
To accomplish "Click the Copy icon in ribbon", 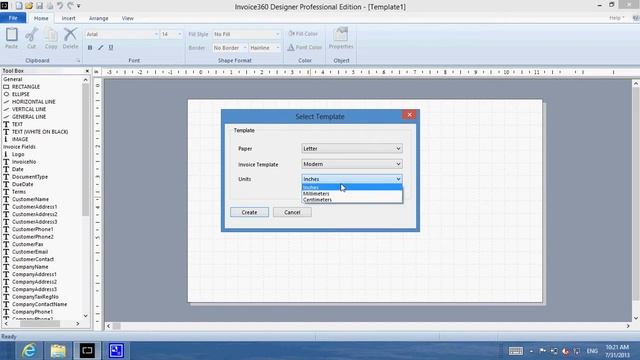I will pyautogui.click(x=51, y=38).
